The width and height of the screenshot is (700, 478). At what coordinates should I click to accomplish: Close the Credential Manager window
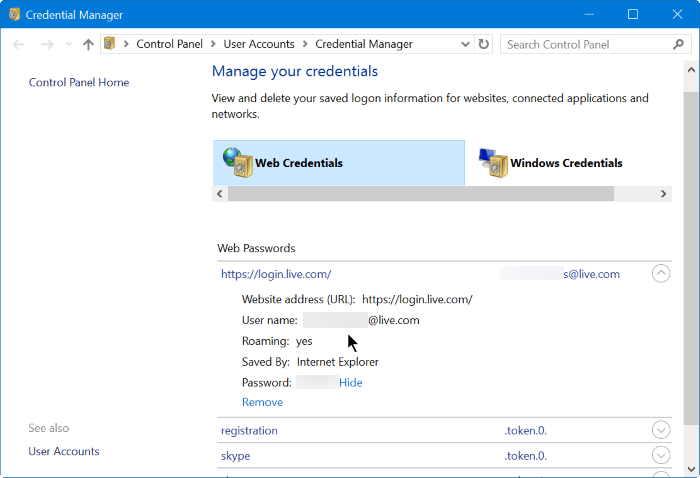(677, 14)
